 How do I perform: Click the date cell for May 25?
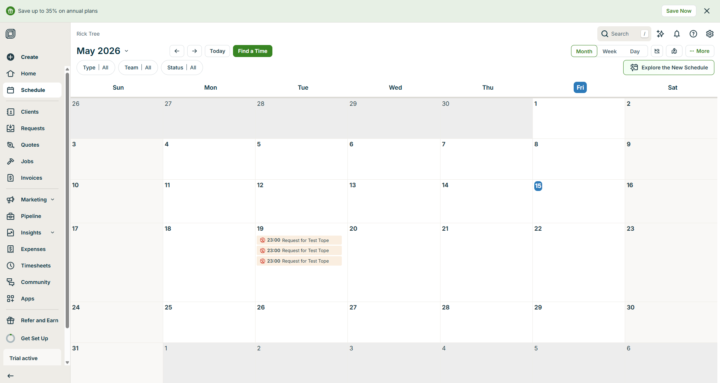tap(209, 322)
